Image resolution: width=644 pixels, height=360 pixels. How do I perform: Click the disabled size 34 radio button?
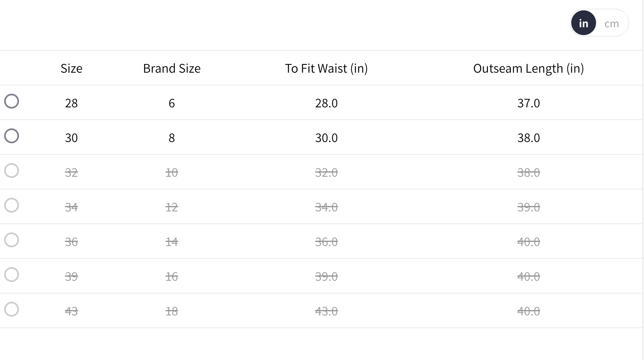[12, 205]
